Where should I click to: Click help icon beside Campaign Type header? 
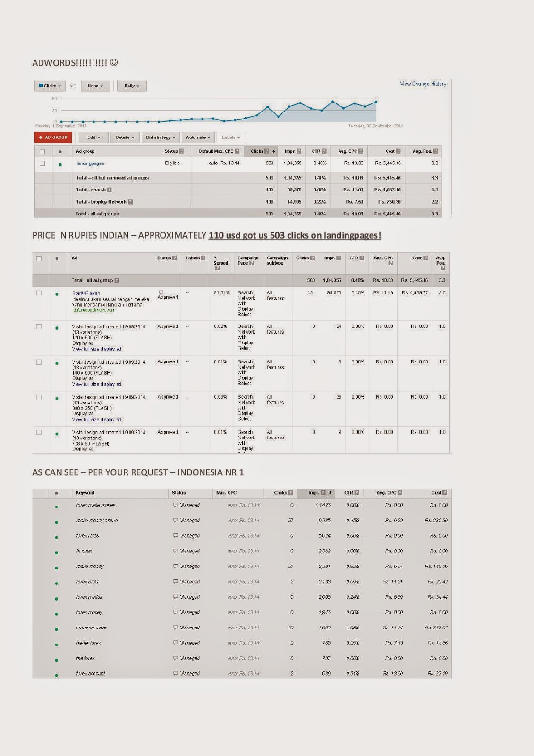[x=251, y=263]
